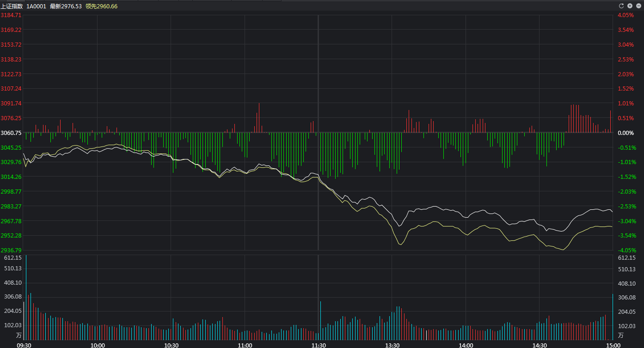Click the left 万 volume unit label

click(18, 335)
